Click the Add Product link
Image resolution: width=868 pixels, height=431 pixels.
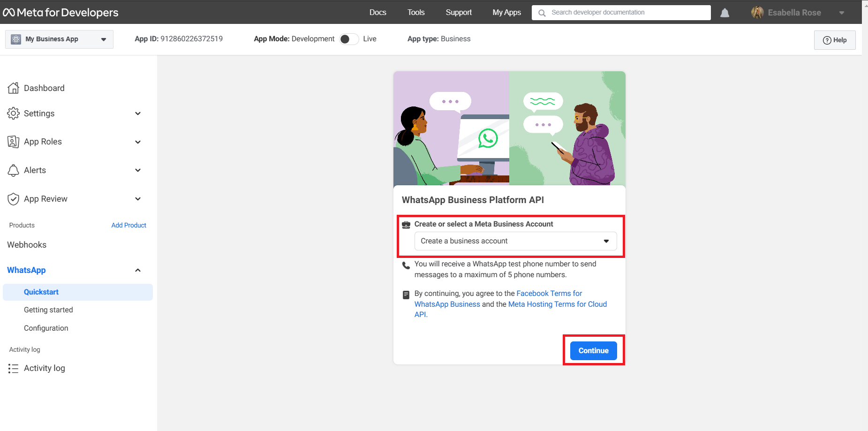point(128,226)
